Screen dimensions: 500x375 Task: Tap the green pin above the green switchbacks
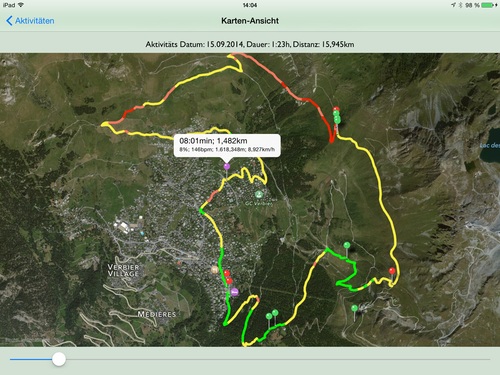(347, 245)
